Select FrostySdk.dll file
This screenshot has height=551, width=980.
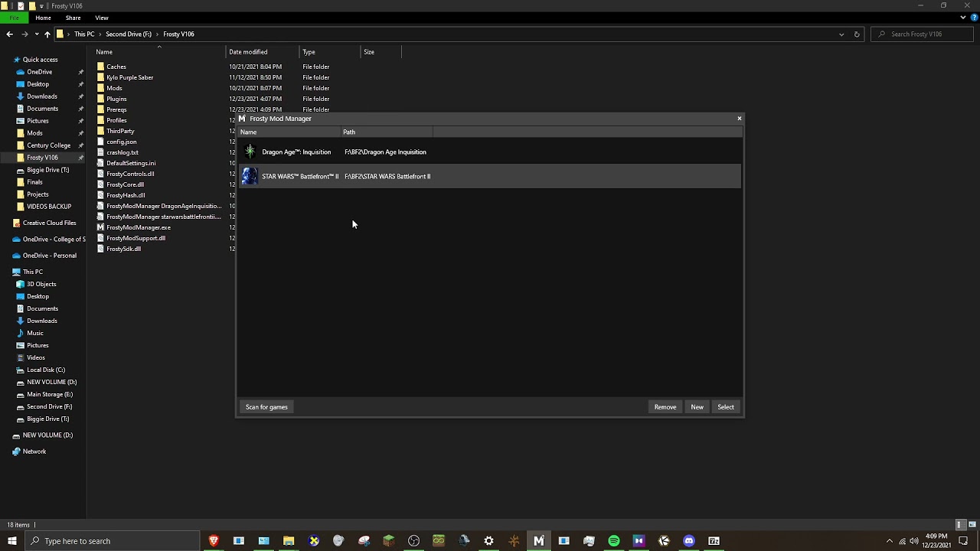click(x=123, y=249)
